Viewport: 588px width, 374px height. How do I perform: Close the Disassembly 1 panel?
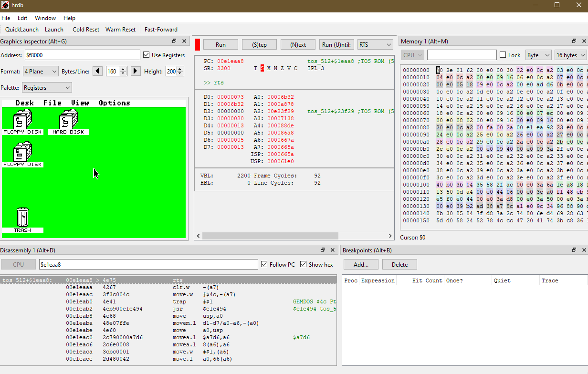pyautogui.click(x=332, y=250)
